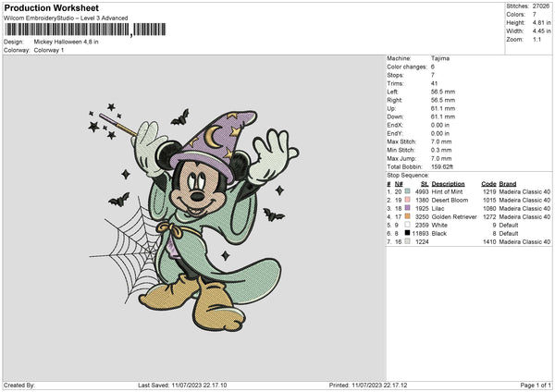Click the Machine value Tajima
This screenshot has height=392, width=555.
440,58
